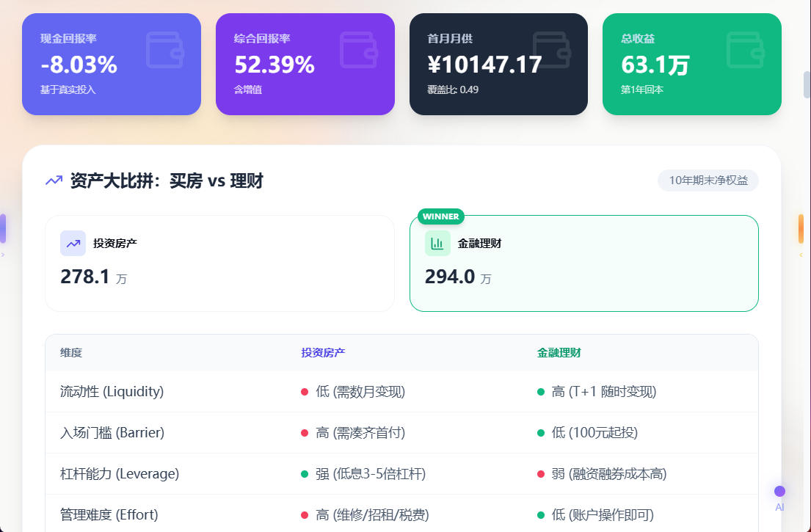811x532 pixels.
Task: Click the 金融理财 294.0 万 result card
Action: (x=584, y=263)
